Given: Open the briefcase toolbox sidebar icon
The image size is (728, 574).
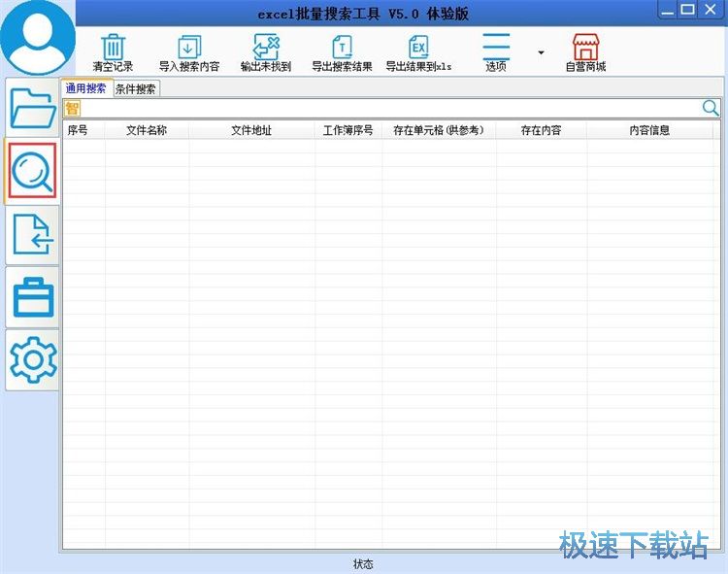Looking at the screenshot, I should point(33,297).
